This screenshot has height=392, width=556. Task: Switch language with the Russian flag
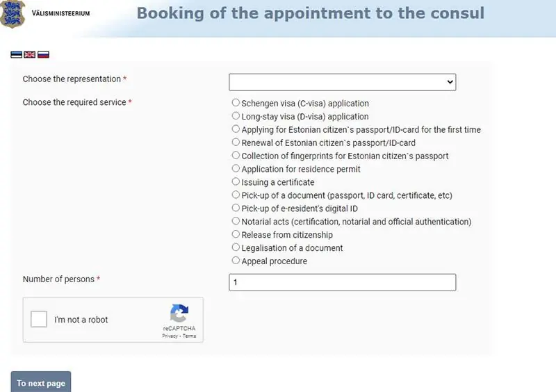point(43,54)
